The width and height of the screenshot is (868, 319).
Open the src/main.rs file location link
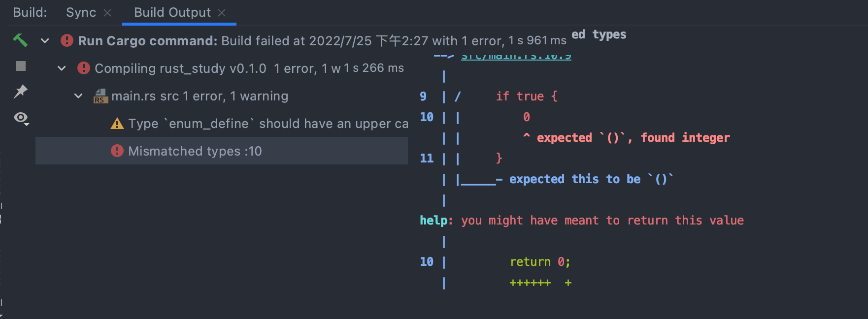(516, 56)
